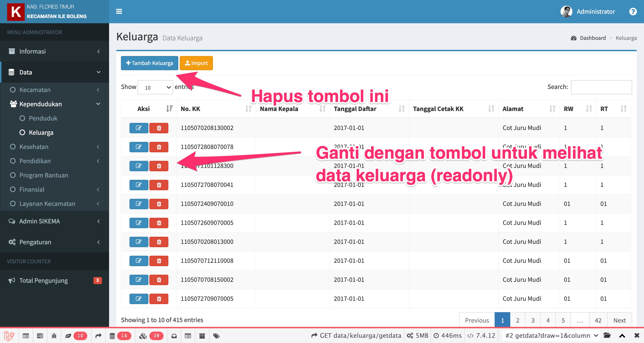The width and height of the screenshot is (644, 343).
Task: Go to page 42 in pagination
Action: 598,320
